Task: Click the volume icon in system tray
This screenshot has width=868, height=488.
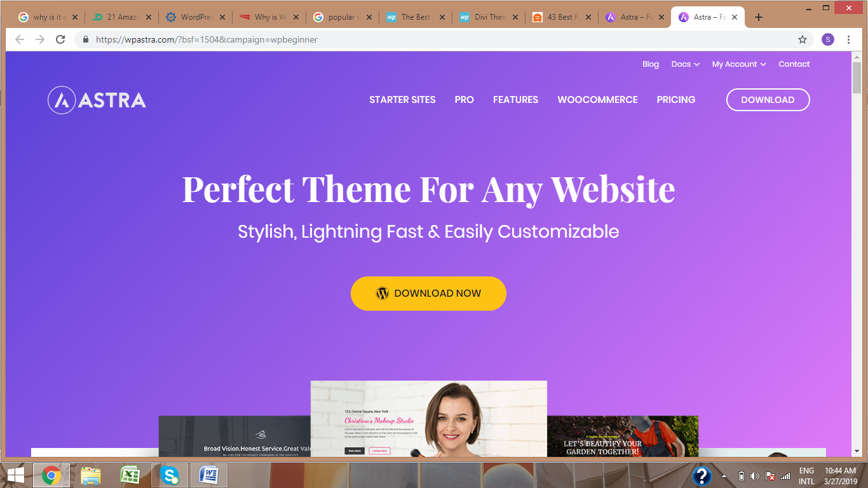Action: 755,476
